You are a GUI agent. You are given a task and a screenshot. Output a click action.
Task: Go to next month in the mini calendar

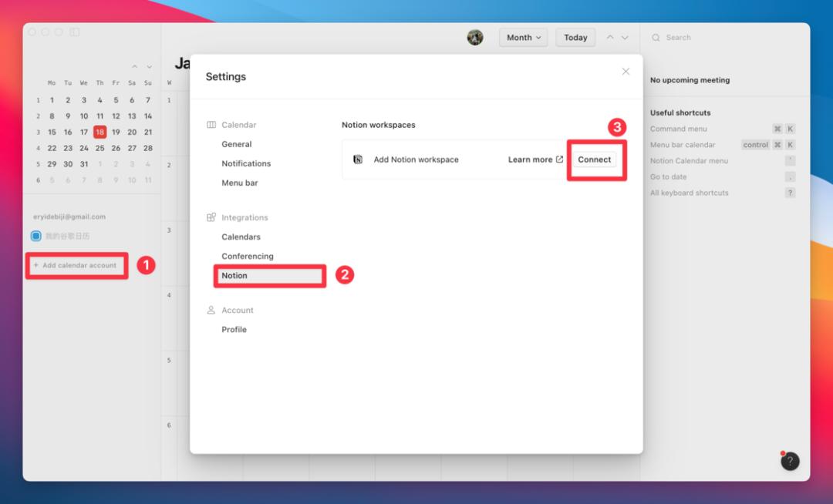150,67
